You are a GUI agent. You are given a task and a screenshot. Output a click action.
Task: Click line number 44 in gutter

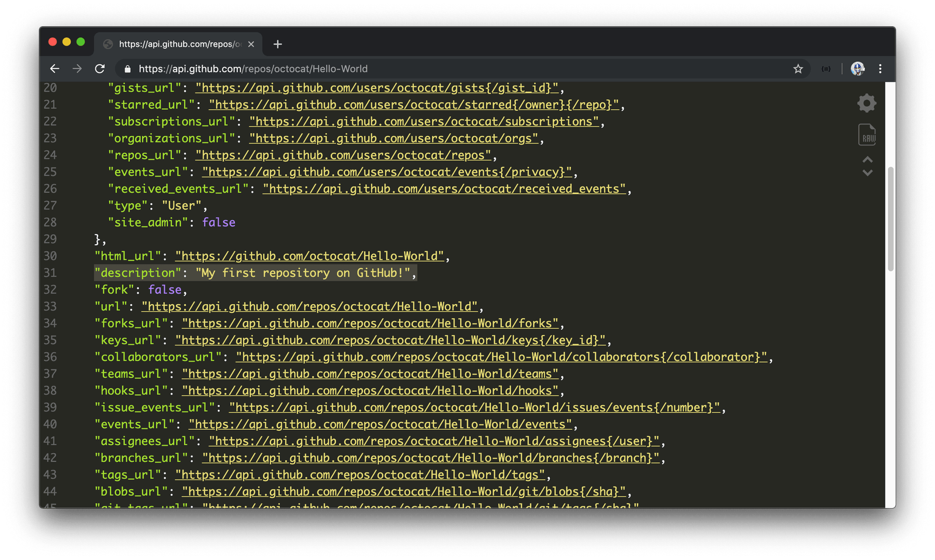coord(50,492)
